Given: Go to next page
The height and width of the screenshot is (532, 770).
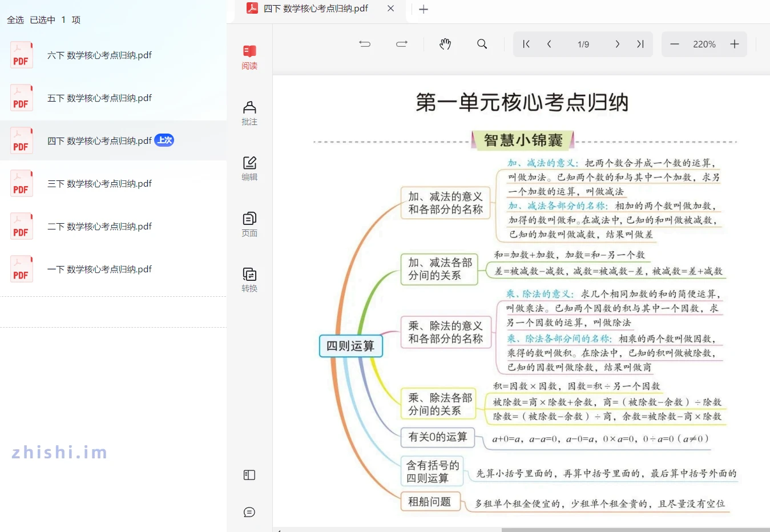Looking at the screenshot, I should point(617,44).
